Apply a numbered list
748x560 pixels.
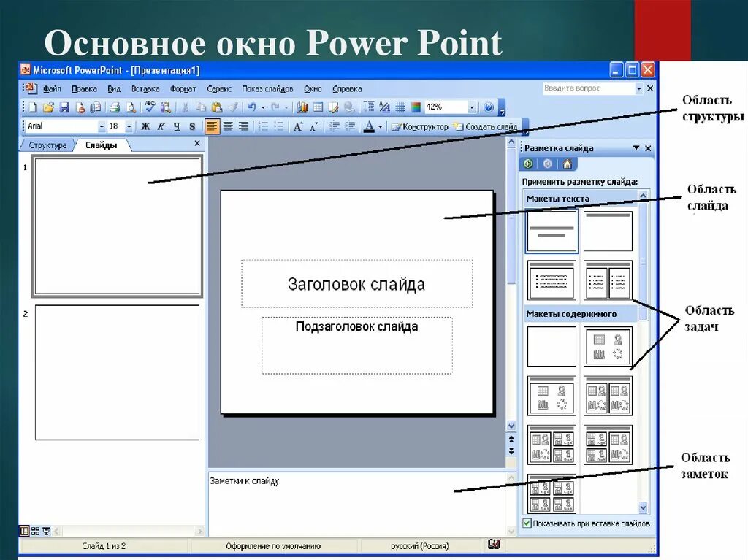263,126
